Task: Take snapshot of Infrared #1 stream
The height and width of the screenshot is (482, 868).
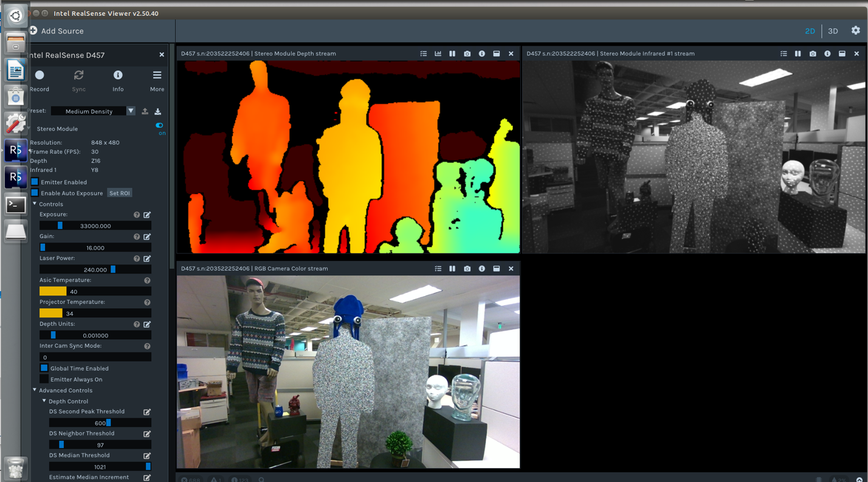Action: click(x=813, y=53)
